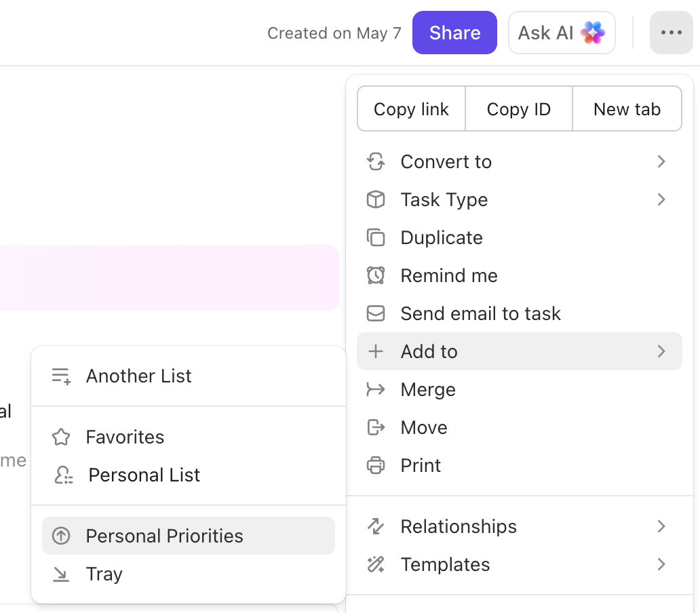Open the Relationships submenu chevron
Viewport: 700px width, 613px height.
661,526
